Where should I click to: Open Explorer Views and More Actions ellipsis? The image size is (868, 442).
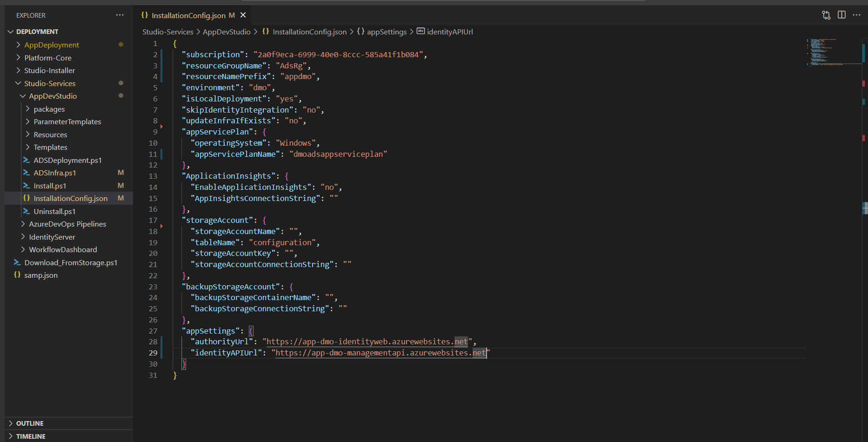[120, 15]
